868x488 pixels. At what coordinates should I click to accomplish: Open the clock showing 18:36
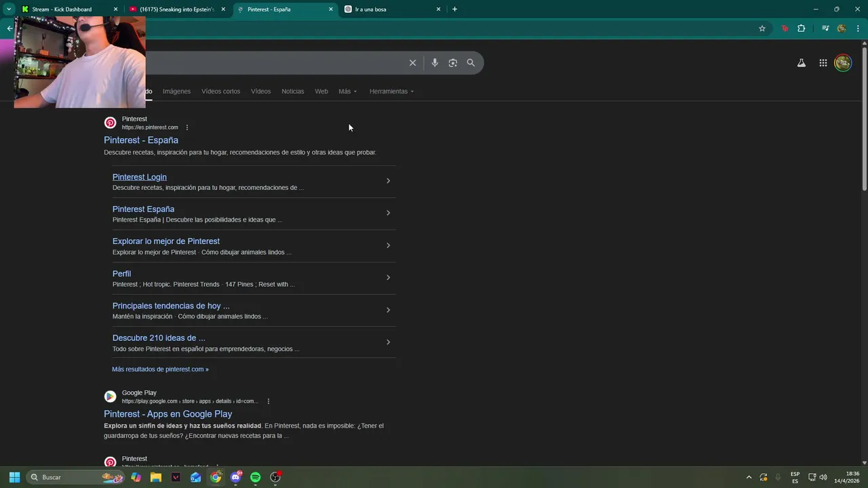(847, 477)
